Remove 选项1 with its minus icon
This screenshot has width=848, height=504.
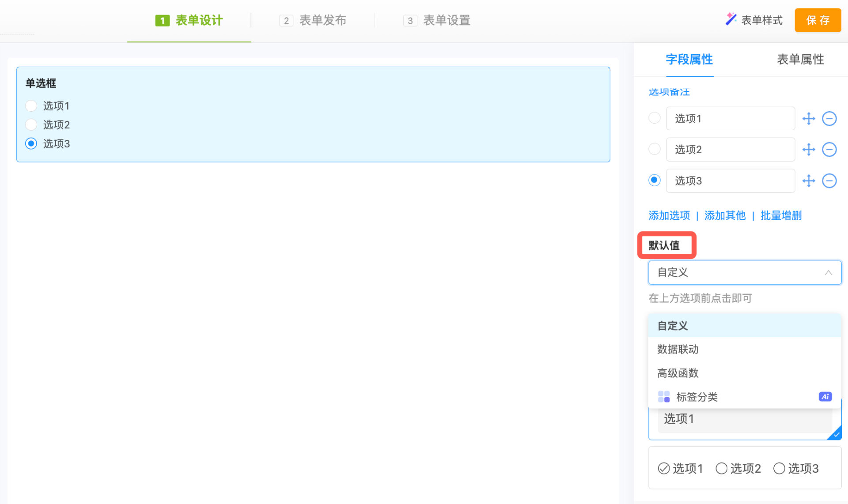coord(829,119)
